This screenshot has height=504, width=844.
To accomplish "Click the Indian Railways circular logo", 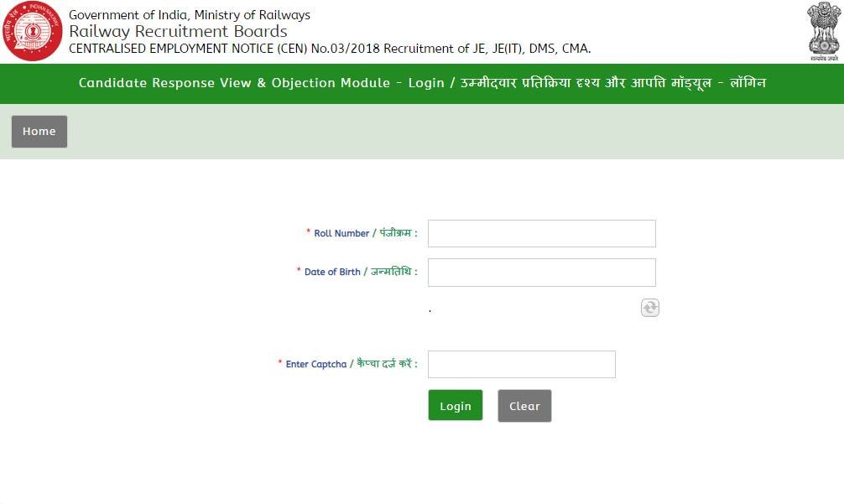I will click(32, 32).
